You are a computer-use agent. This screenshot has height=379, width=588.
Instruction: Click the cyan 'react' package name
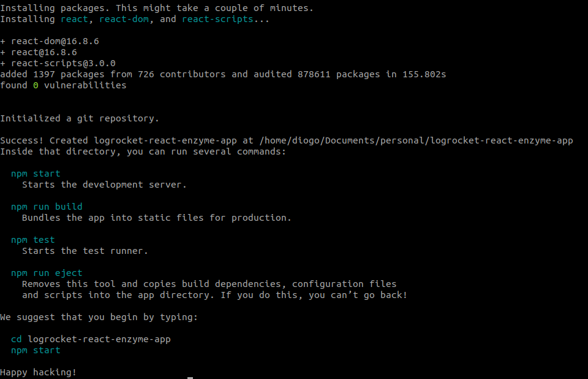[74, 19]
